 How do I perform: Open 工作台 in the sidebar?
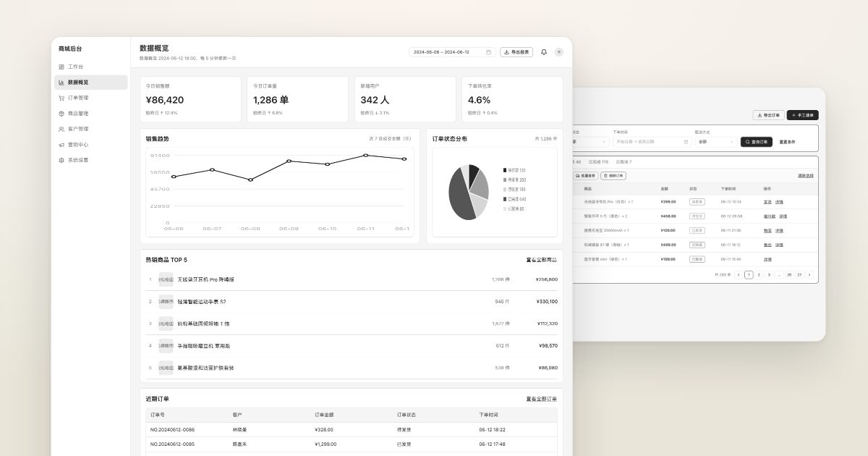[90, 67]
